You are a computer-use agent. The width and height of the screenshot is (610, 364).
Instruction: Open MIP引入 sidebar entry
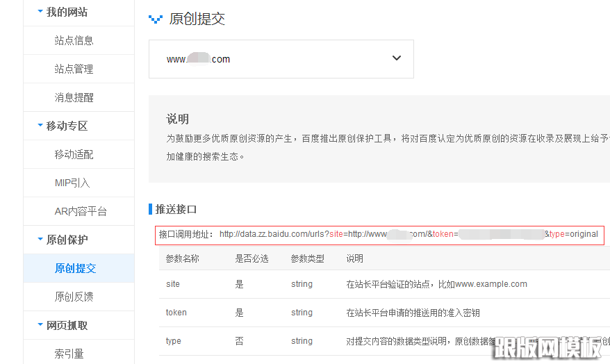(72, 183)
